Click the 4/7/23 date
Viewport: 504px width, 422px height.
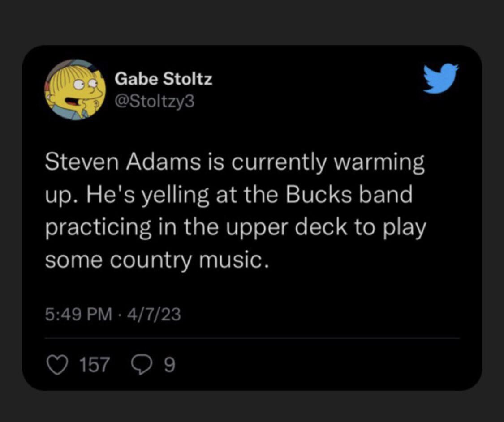coord(154,315)
